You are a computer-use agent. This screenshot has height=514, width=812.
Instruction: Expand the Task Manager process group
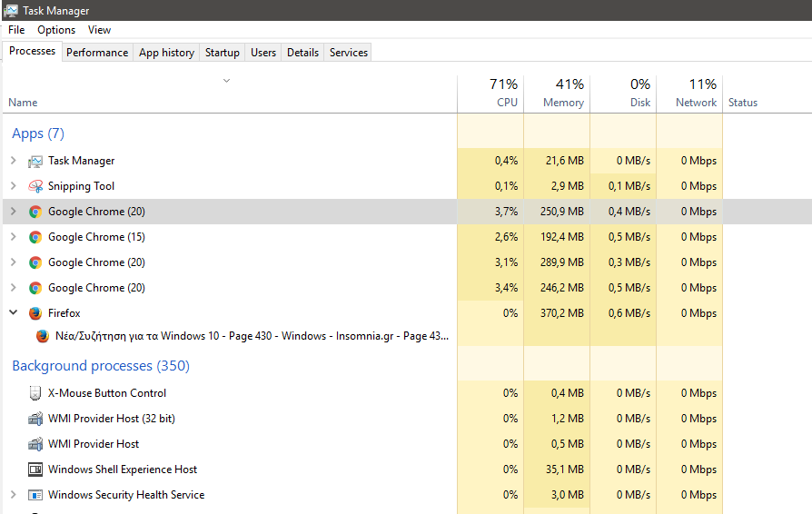[14, 161]
